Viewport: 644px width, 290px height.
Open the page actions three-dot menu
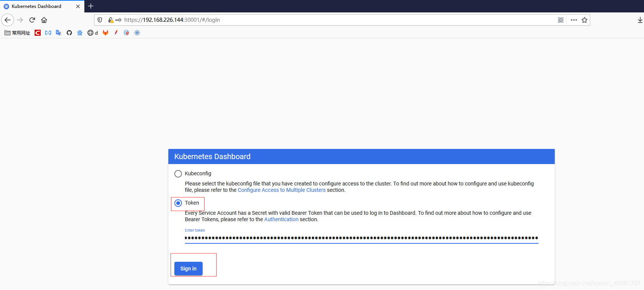(x=574, y=20)
